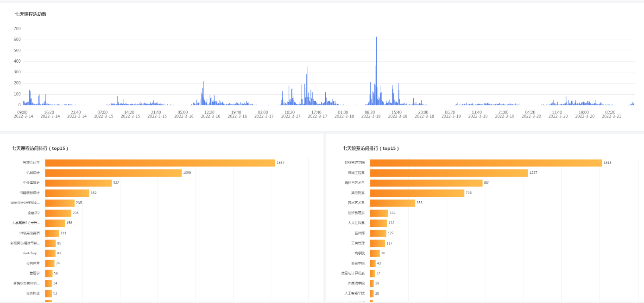
Task: Click the 人工智能学院 department label
Action: point(354,293)
